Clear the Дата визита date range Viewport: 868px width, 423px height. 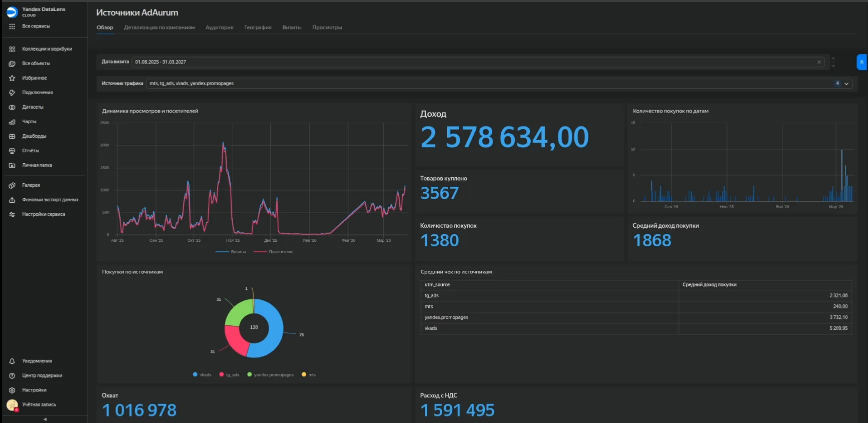pyautogui.click(x=819, y=62)
